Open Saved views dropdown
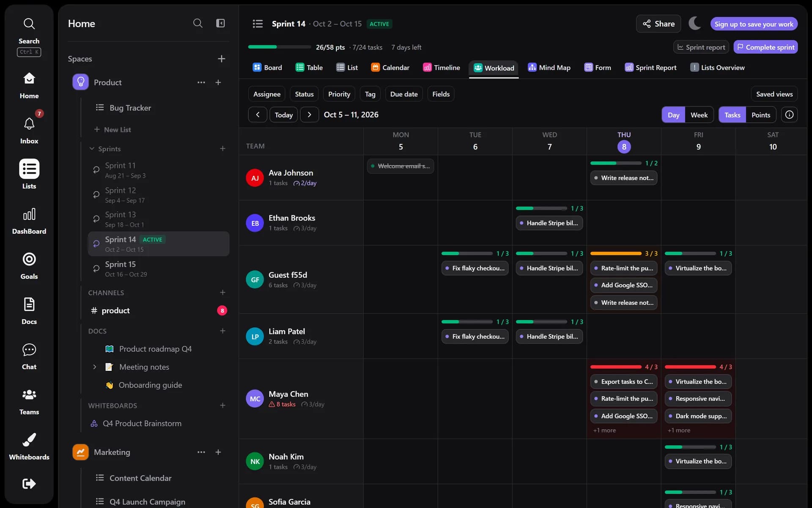Viewport: 812px width, 508px height. (774, 94)
